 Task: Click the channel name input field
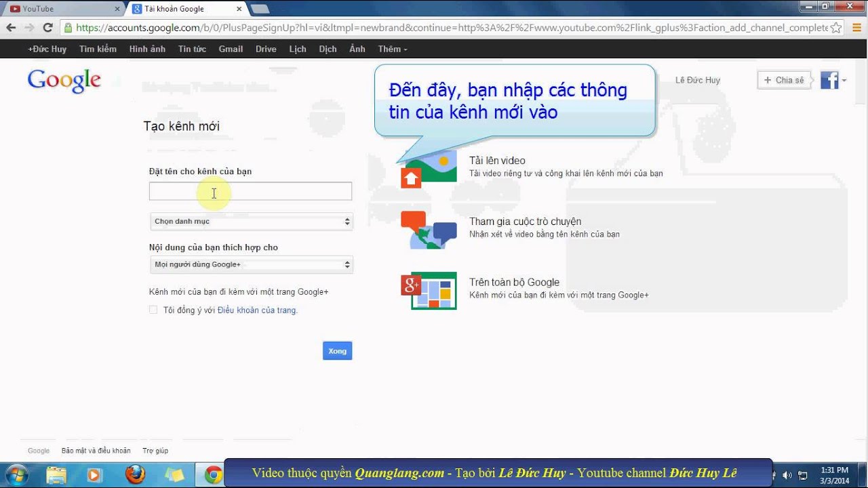(x=250, y=191)
